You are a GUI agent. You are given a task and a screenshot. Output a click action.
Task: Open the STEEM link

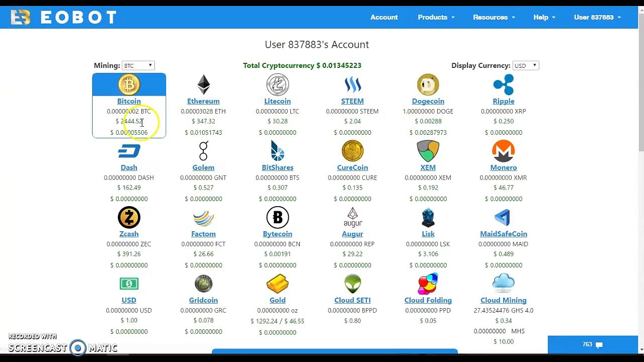click(352, 101)
